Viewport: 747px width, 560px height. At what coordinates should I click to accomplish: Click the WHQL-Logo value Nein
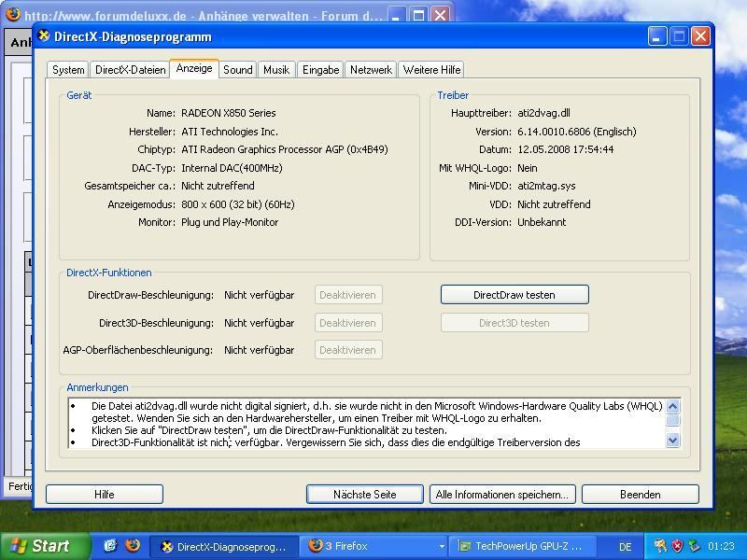coord(528,168)
